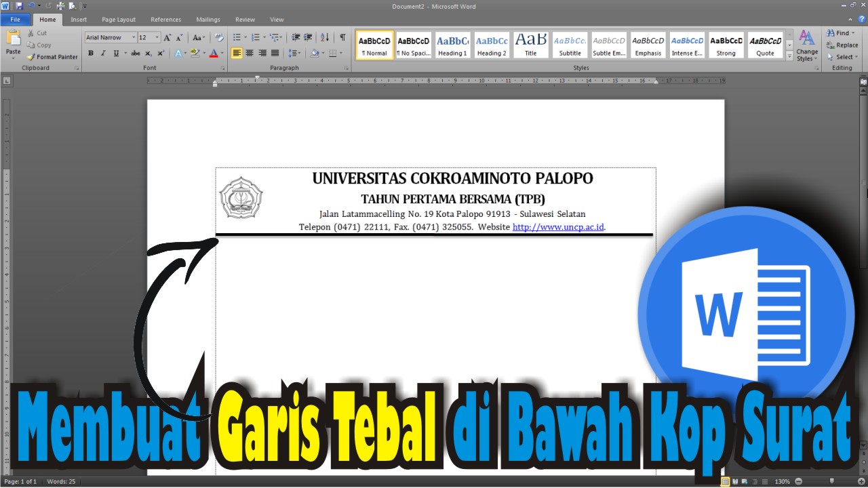
Task: Open underline style dropdown arrow
Action: (124, 53)
